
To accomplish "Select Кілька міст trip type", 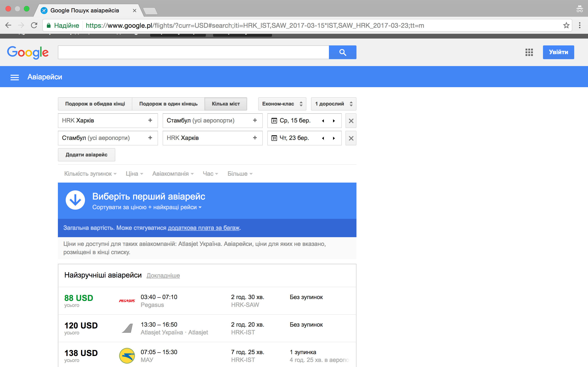I will coord(226,104).
